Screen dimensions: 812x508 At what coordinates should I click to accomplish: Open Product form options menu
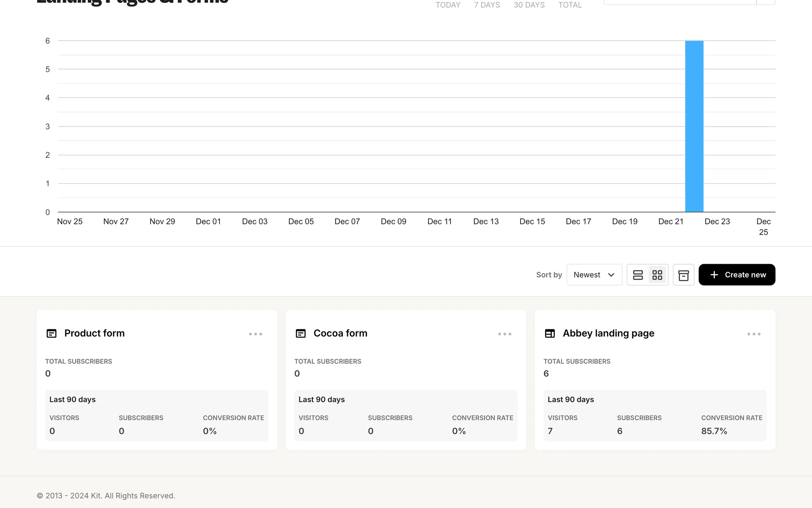(255, 334)
